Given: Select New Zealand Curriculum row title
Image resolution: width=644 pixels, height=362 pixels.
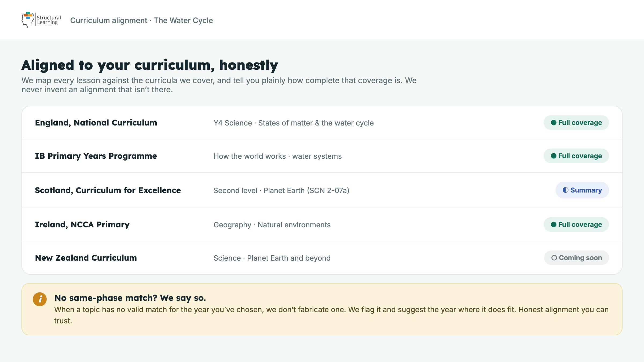Looking at the screenshot, I should click(x=86, y=258).
